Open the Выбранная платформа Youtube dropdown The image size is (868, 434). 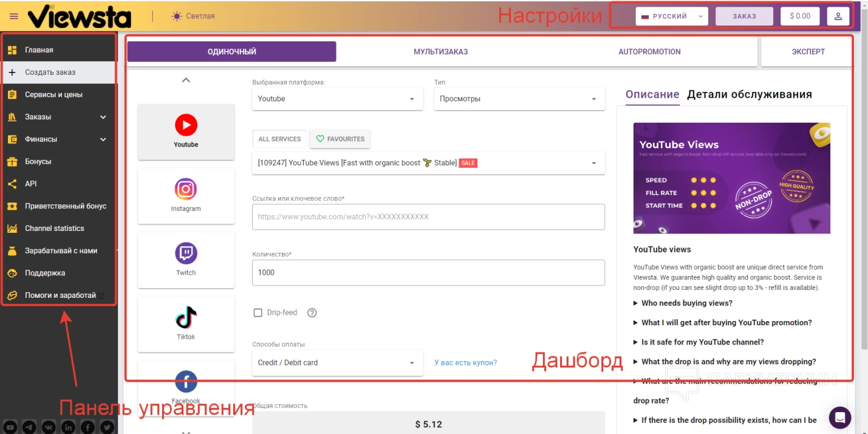pyautogui.click(x=337, y=99)
